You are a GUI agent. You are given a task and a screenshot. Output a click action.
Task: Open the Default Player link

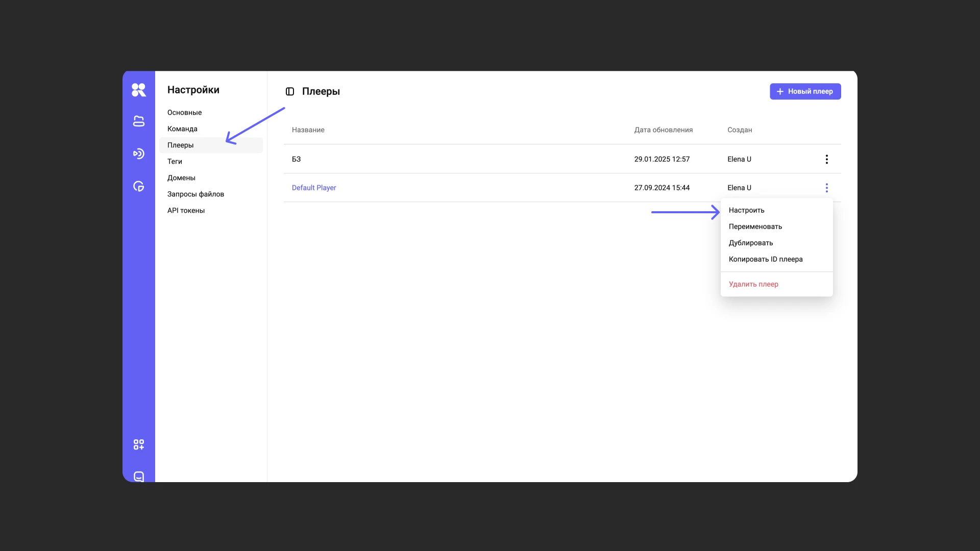click(313, 188)
